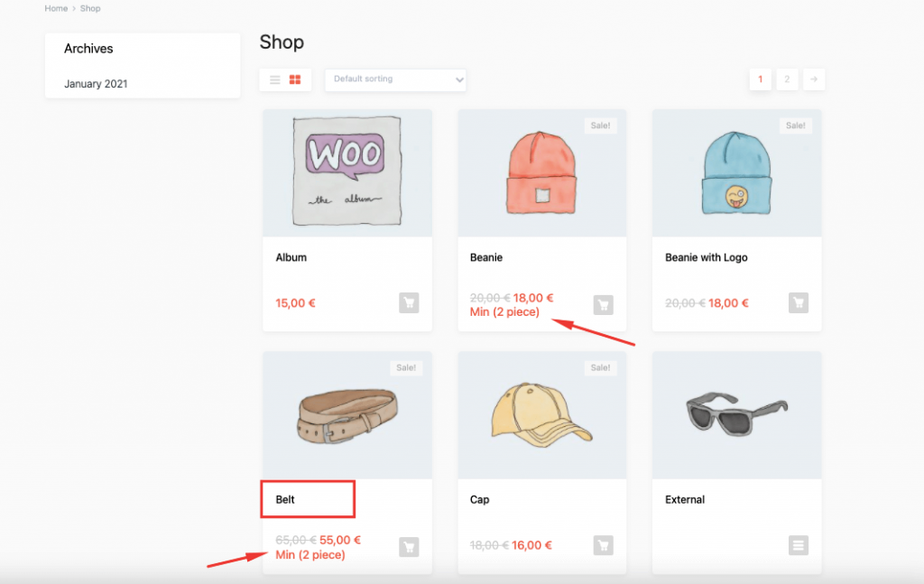Viewport: 924px width, 584px height.
Task: Select page 1 in pagination
Action: [760, 79]
